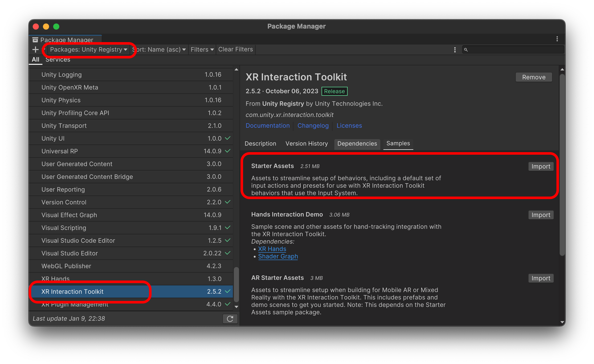594x364 pixels.
Task: Click the search magnifier icon
Action: pyautogui.click(x=466, y=50)
